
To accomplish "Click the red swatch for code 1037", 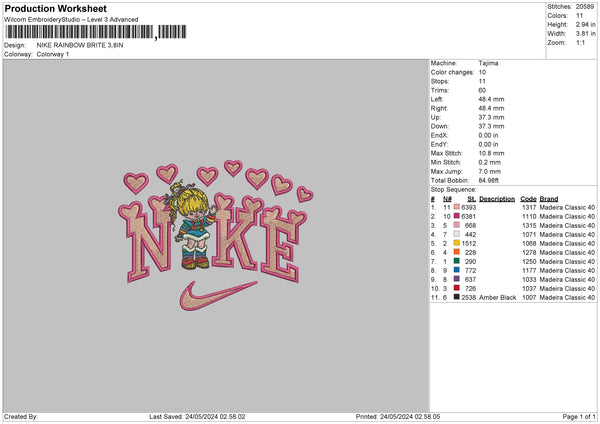I will tap(457, 288).
